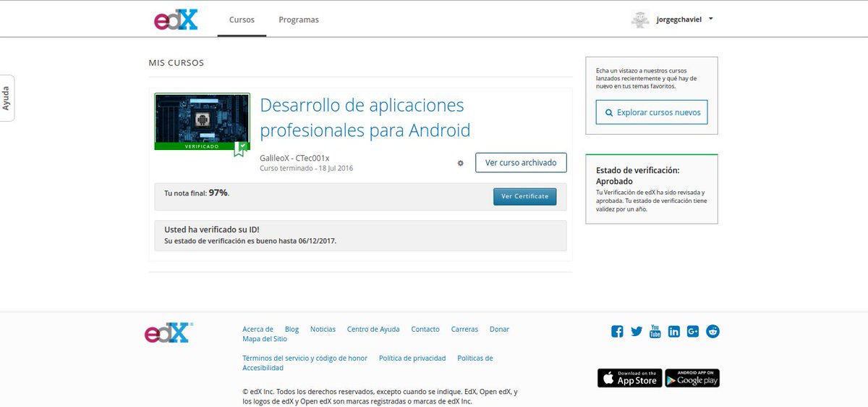This screenshot has height=407, width=868.
Task: Open the Carreras footer link
Action: [464, 329]
